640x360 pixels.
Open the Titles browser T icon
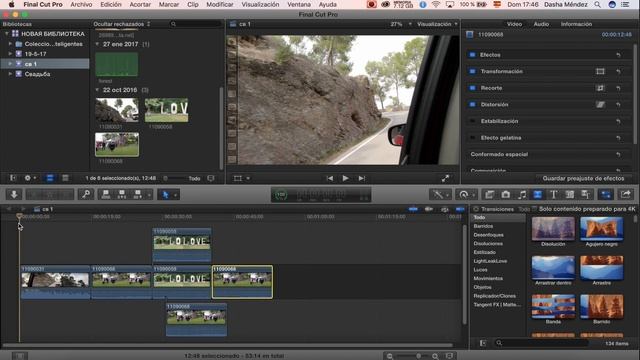pos(553,195)
